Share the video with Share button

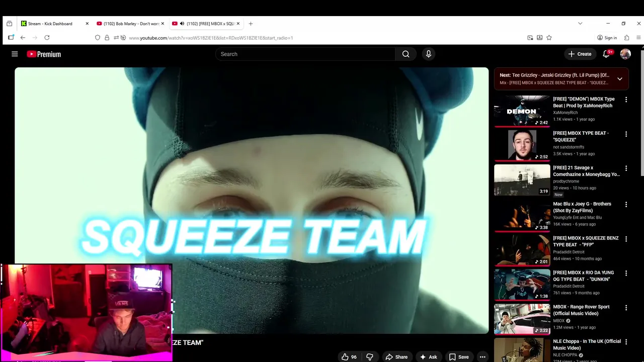point(396,357)
